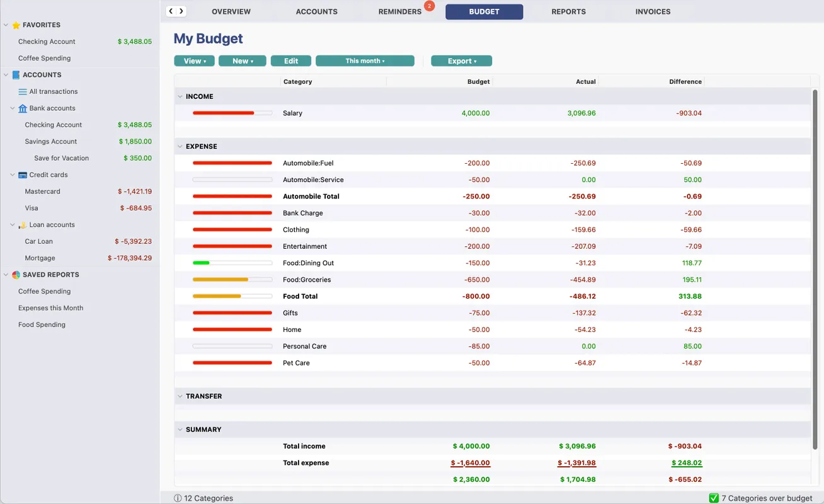Open the Coffee Spending saved report

tap(44, 292)
